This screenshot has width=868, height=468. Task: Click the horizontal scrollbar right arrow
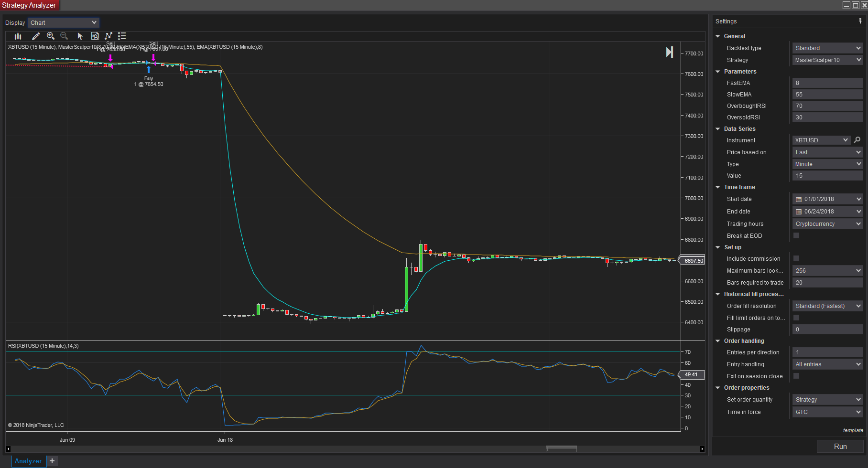(702, 449)
